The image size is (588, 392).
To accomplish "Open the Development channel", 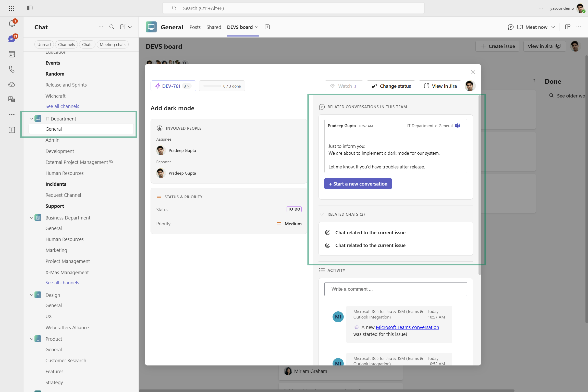I will 60,151.
